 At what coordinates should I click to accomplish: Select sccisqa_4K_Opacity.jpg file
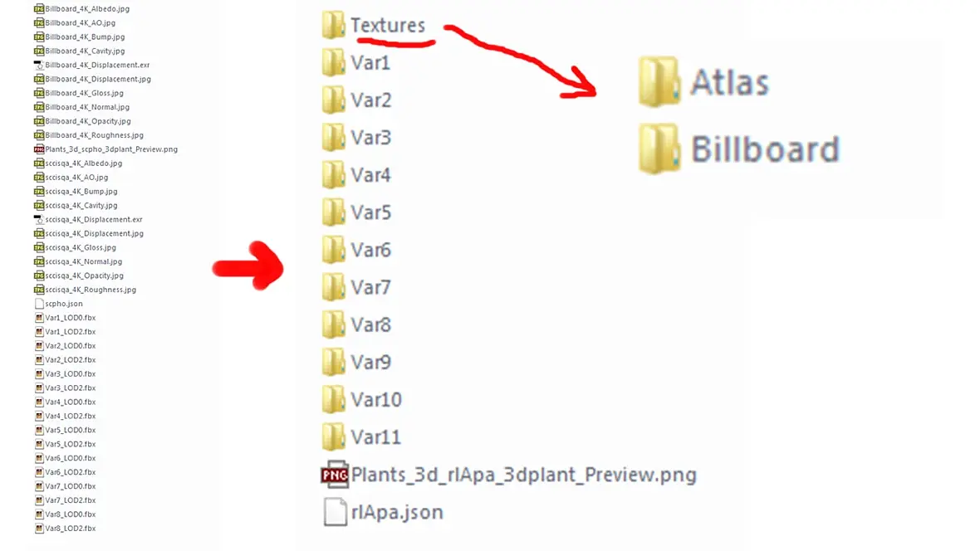pyautogui.click(x=78, y=275)
